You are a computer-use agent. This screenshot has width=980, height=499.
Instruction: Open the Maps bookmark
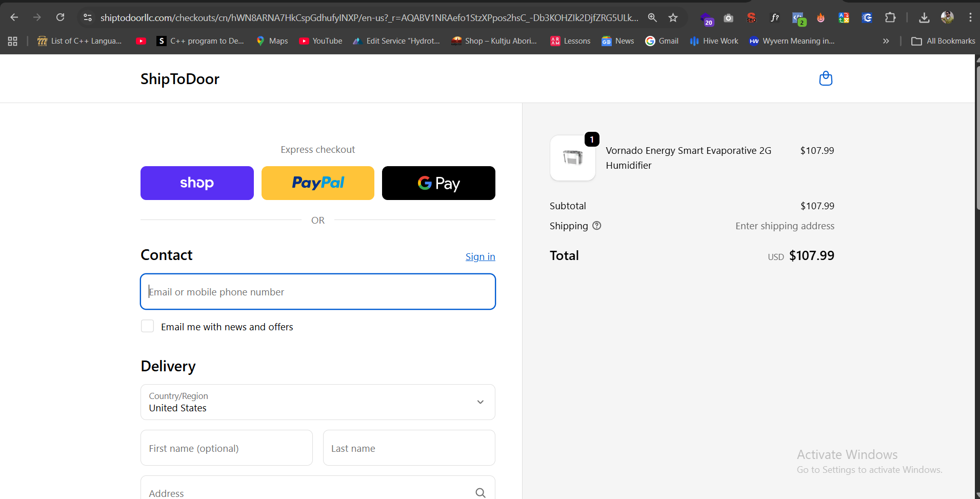[272, 41]
